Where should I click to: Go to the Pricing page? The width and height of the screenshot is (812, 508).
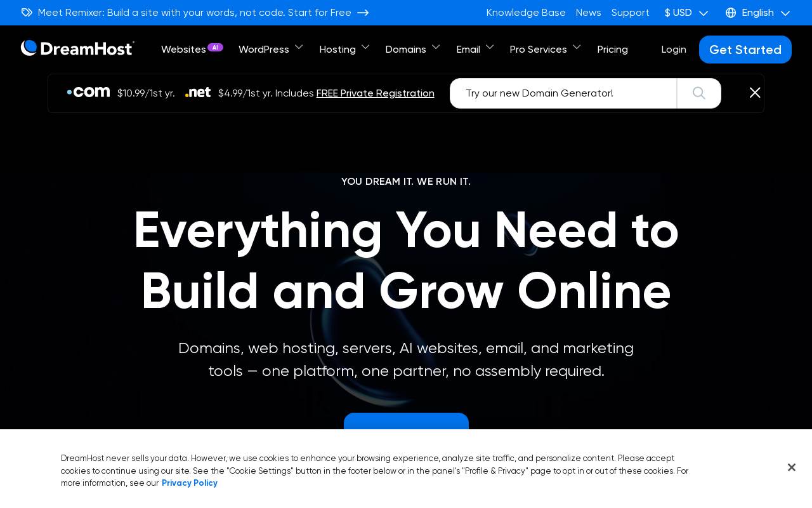coord(613,49)
